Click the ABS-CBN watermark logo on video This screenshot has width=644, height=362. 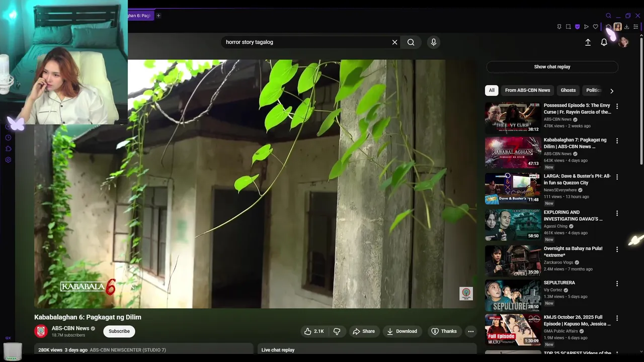[466, 294]
